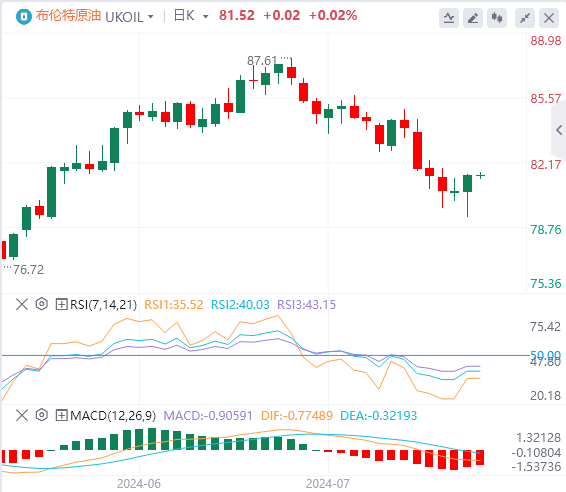Open the UKOIL symbol dropdown arrow
This screenshot has width=566, height=492.
click(x=151, y=17)
